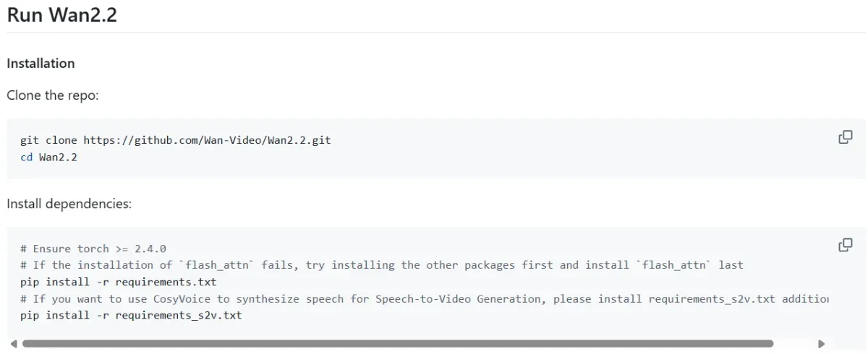Click the "pip install -r requirements_s2v.txt" line
This screenshot has width=868, height=354.
131,315
